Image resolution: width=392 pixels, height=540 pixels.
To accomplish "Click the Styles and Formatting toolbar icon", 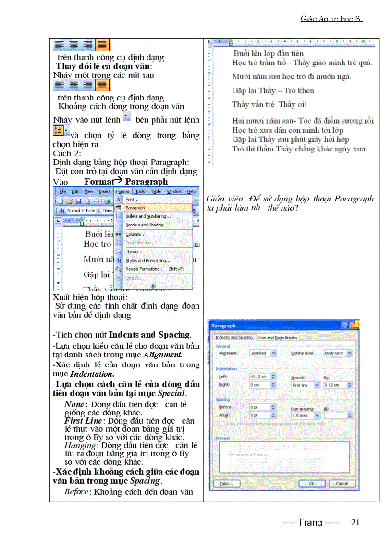I will click(61, 211).
